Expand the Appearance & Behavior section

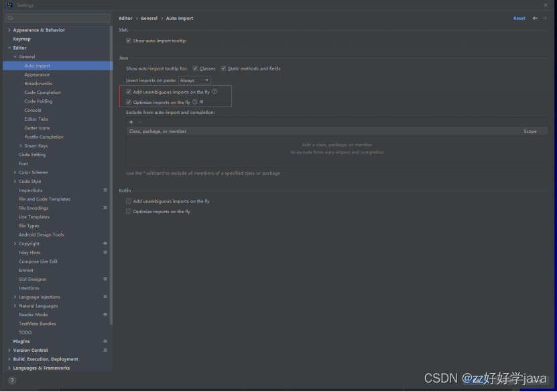point(10,29)
